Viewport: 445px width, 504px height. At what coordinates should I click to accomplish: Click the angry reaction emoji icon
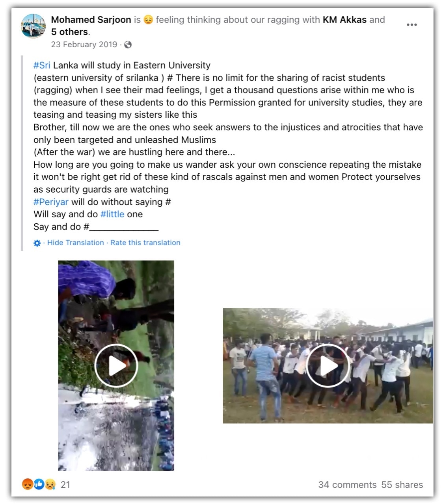(x=27, y=484)
